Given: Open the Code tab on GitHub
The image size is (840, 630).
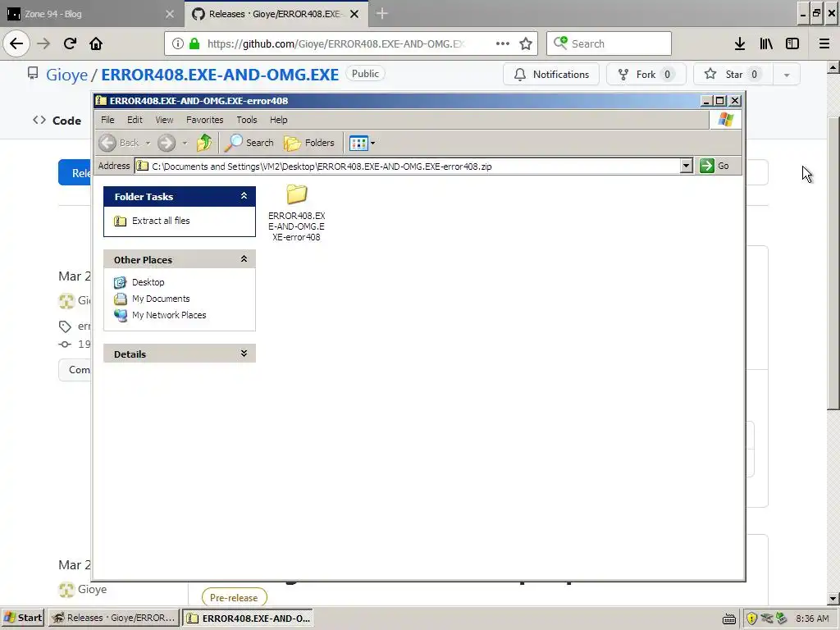Looking at the screenshot, I should click(57, 121).
